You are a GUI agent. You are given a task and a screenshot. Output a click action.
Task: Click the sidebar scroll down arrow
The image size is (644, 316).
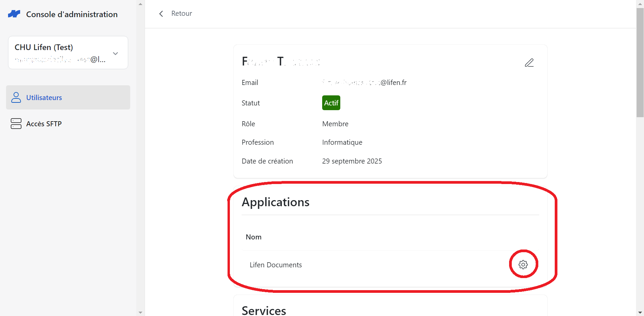pos(140,312)
